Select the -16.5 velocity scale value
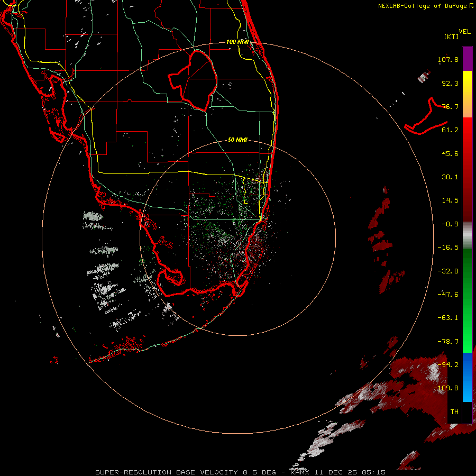The image size is (476, 476). pyautogui.click(x=448, y=248)
